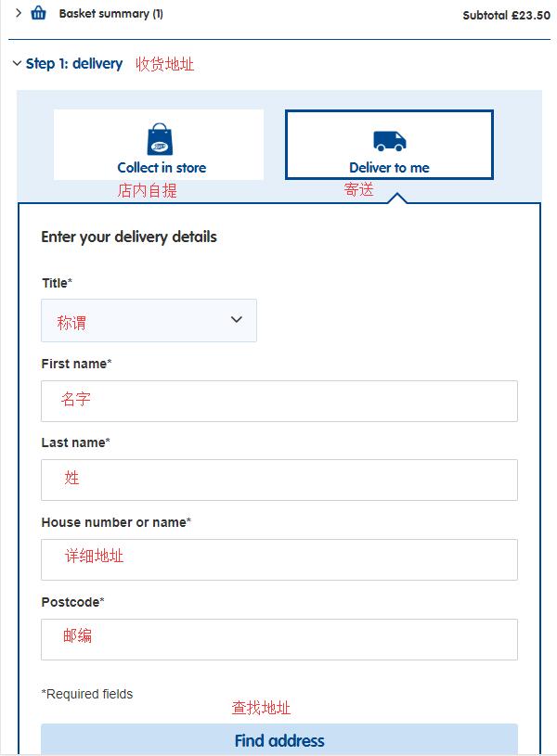Collapse the Step 1 delivery section
Screen dimensions: 557x756
coord(17,64)
